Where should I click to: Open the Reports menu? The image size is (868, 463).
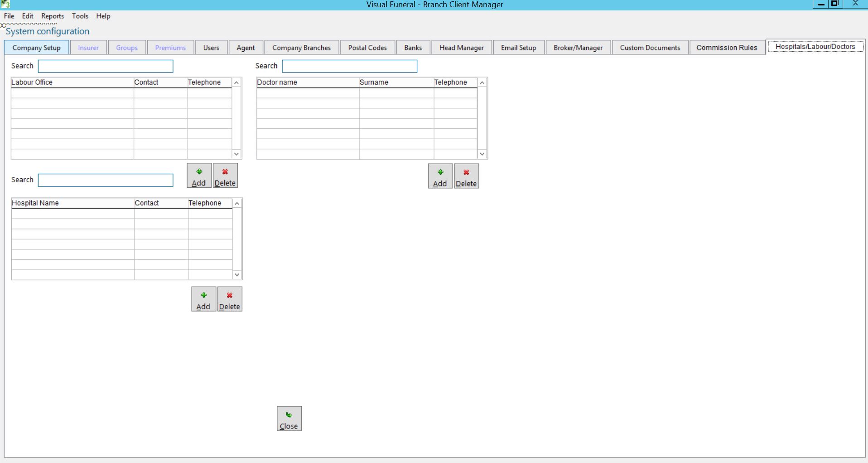coord(53,16)
